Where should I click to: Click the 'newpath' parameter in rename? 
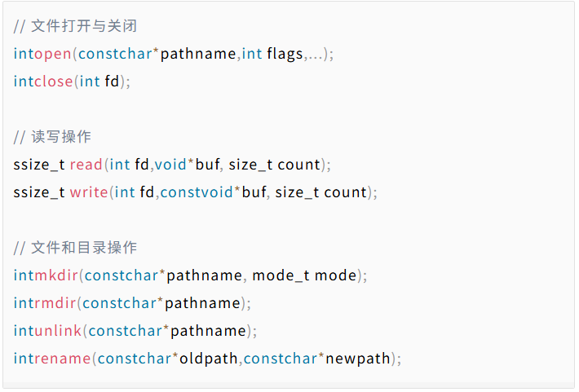pos(358,359)
